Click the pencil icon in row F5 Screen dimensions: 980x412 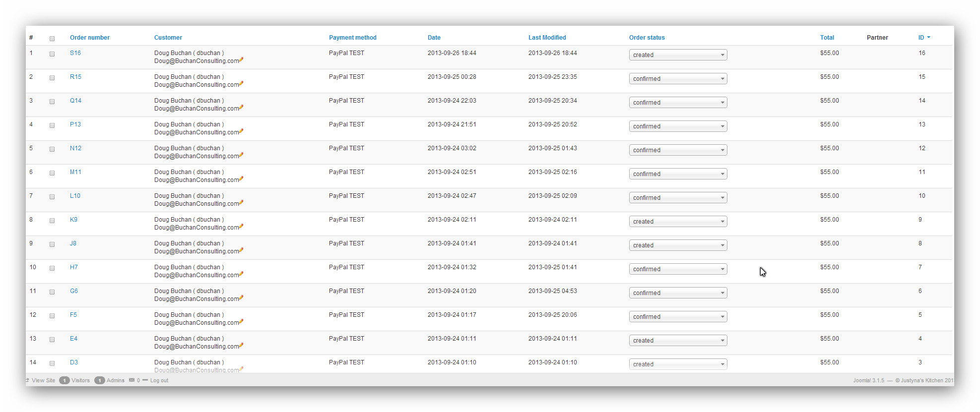(x=241, y=322)
